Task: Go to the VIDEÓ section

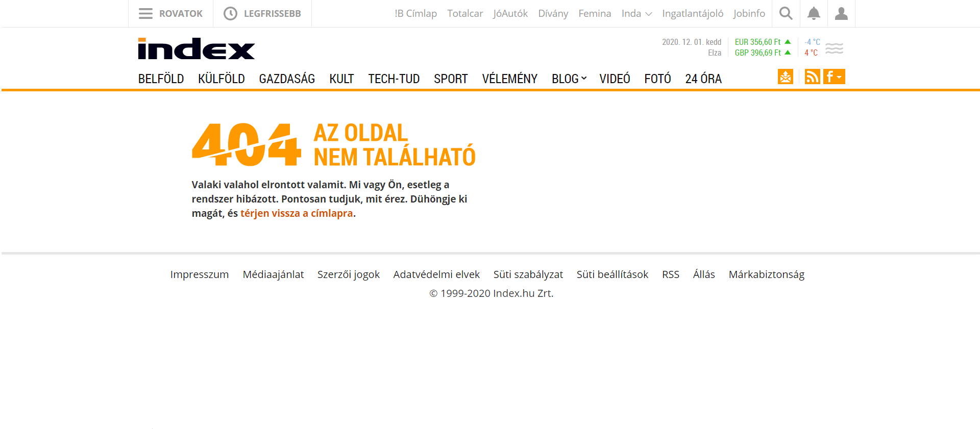Action: tap(615, 79)
